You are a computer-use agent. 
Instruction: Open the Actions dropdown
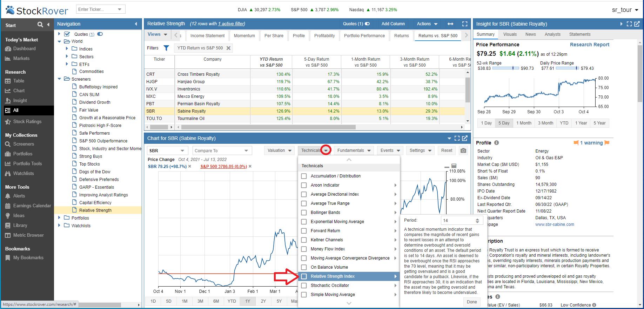(427, 24)
